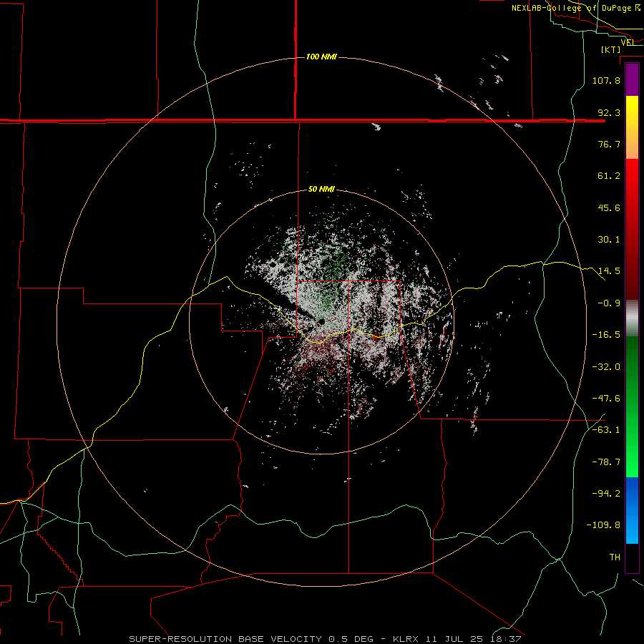This screenshot has width=644, height=644.
Task: Click the 50 NMI range ring label
Action: tap(321, 190)
